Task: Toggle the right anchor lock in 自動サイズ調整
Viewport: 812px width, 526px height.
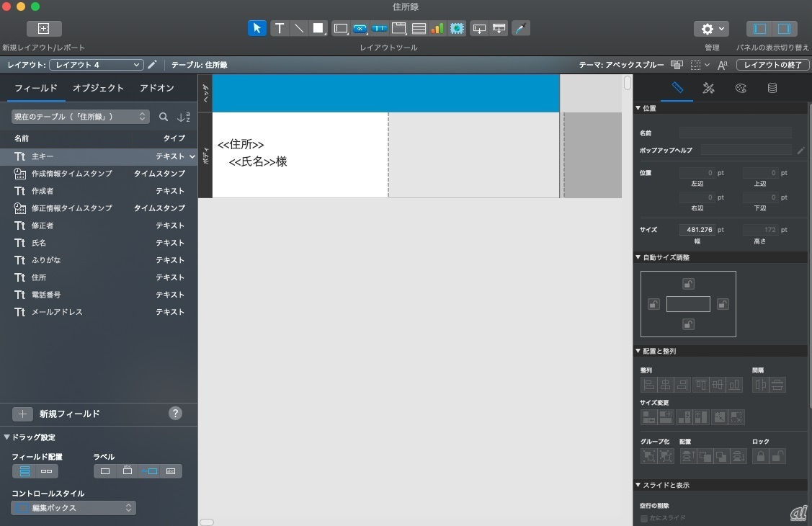Action: [x=723, y=304]
